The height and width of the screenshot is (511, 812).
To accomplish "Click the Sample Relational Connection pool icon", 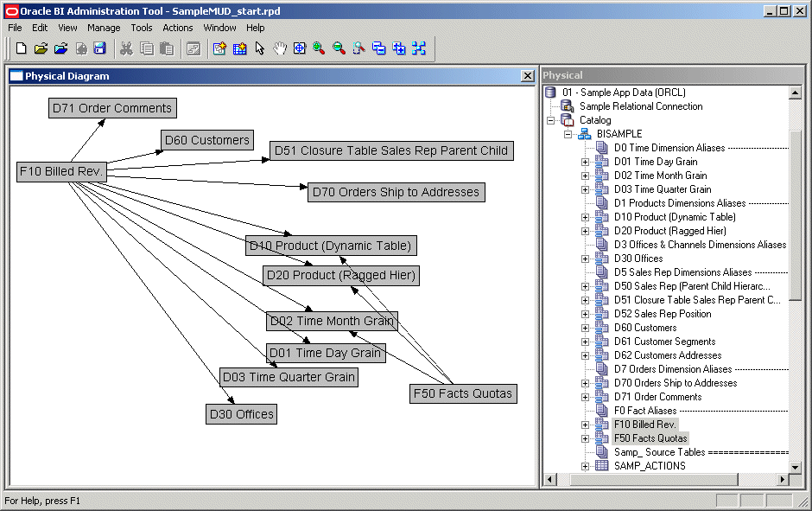I will click(568, 106).
